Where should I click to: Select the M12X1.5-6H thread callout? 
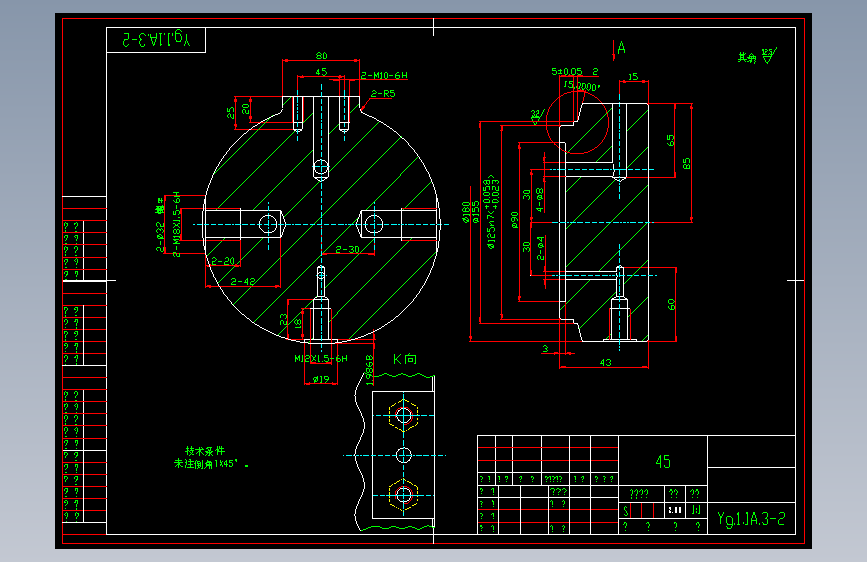tap(321, 358)
